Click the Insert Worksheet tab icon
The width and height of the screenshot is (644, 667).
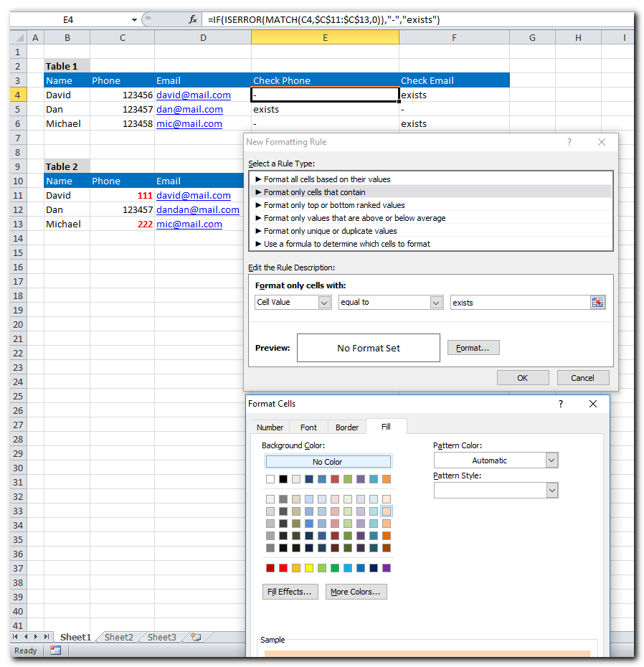coord(196,637)
